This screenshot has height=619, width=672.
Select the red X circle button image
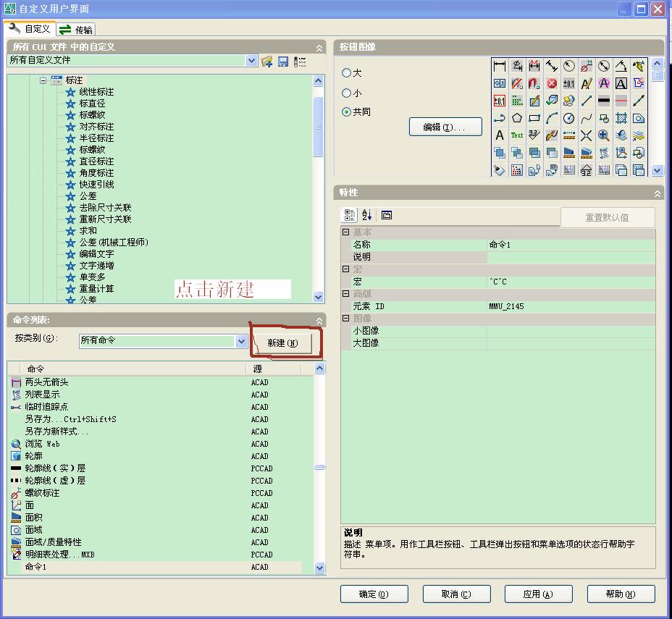(552, 83)
